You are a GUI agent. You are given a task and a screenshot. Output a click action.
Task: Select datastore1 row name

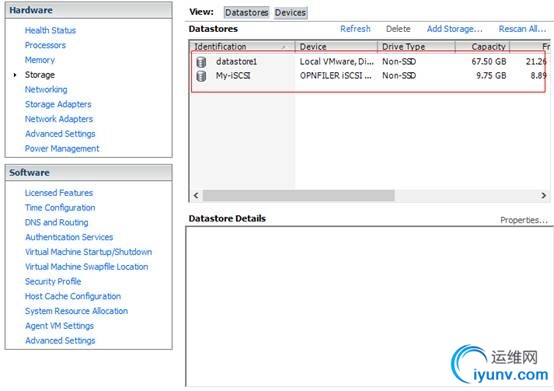236,62
